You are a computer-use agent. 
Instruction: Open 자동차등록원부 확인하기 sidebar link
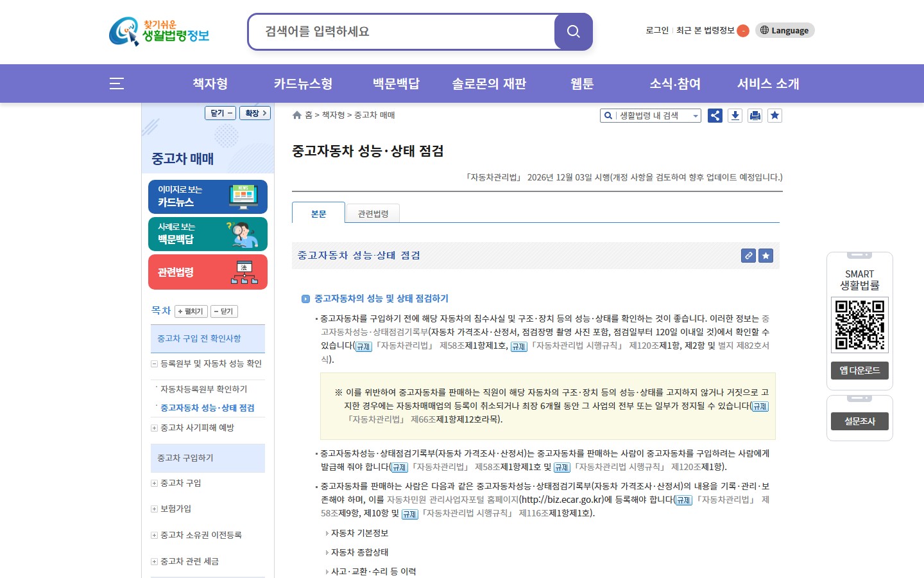pyautogui.click(x=203, y=389)
